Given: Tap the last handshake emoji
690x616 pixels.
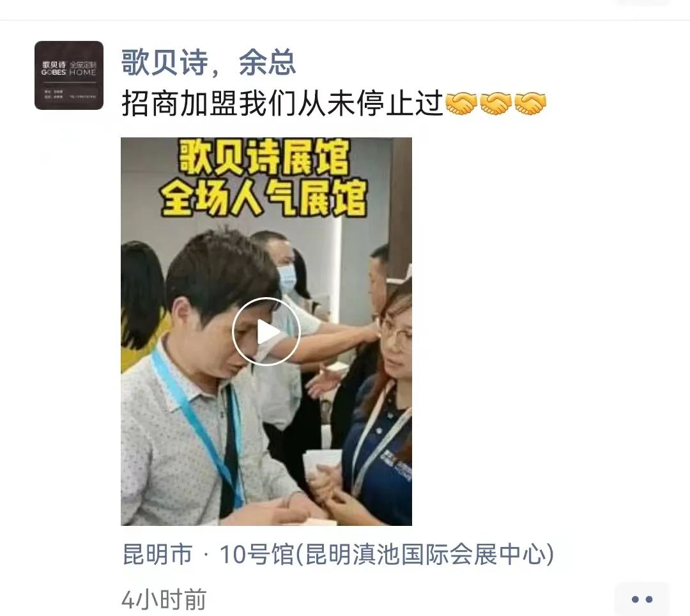Looking at the screenshot, I should point(530,104).
